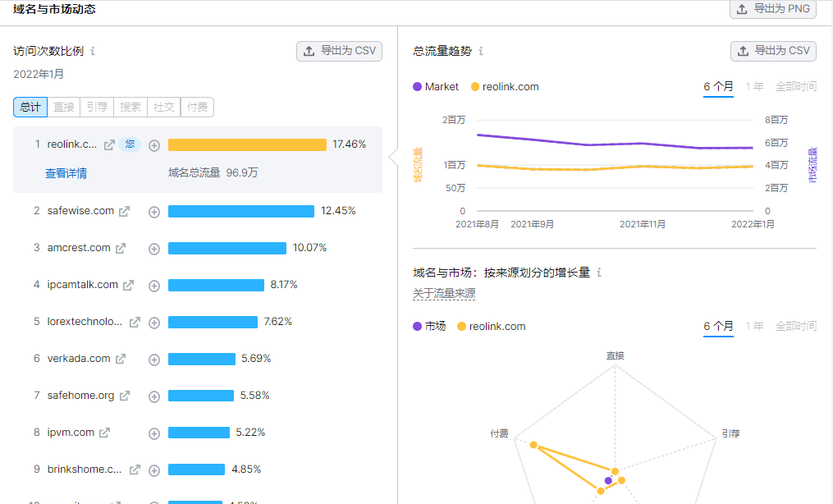Image resolution: width=833 pixels, height=504 pixels.
Task: Click the 直接 axis label on radar
Action: coord(616,355)
